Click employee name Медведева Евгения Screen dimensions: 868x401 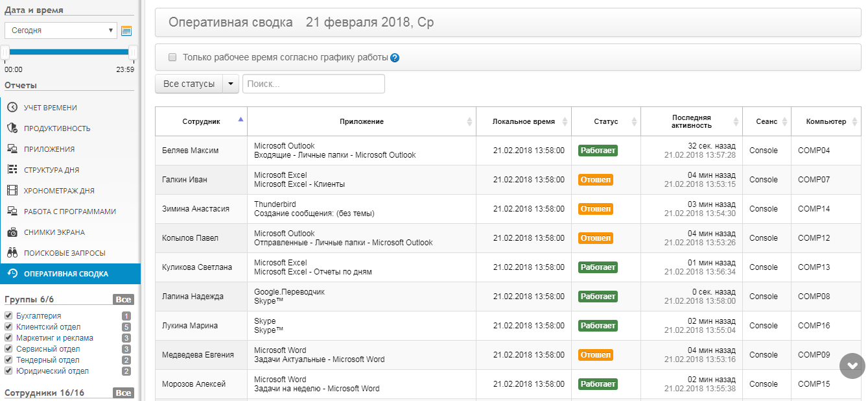click(198, 355)
